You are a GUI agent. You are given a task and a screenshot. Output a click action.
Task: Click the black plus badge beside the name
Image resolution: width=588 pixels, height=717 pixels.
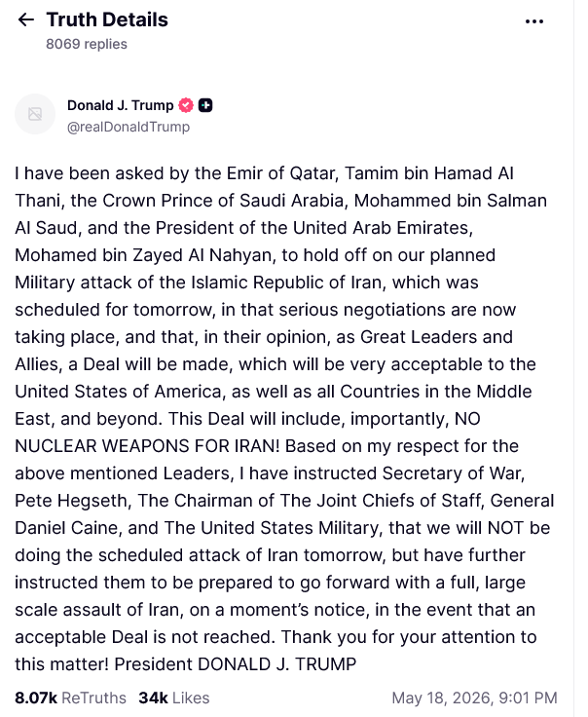click(x=205, y=105)
